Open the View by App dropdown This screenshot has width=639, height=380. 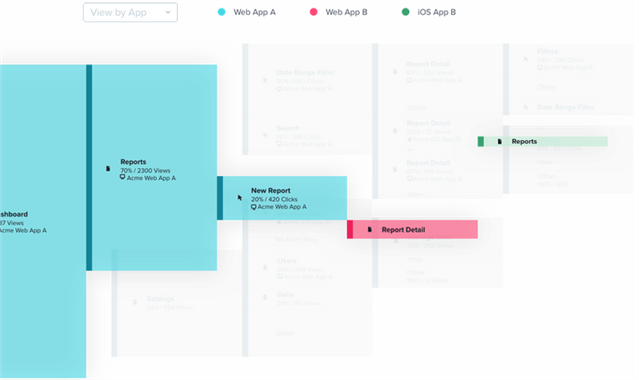[x=130, y=12]
